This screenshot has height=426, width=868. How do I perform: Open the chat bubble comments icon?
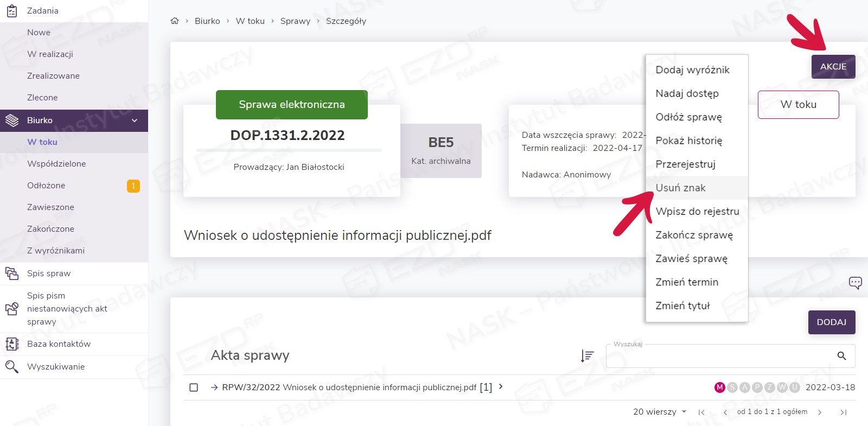[855, 282]
